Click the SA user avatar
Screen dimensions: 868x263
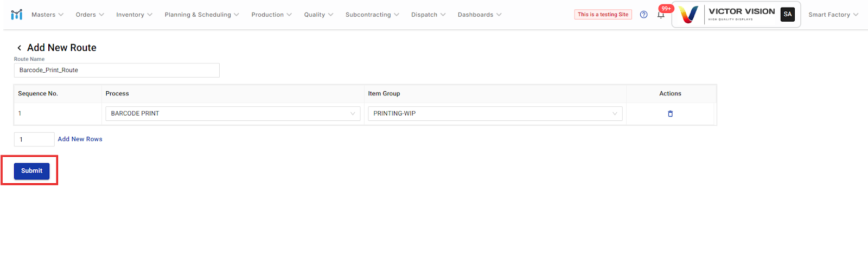[x=787, y=15]
